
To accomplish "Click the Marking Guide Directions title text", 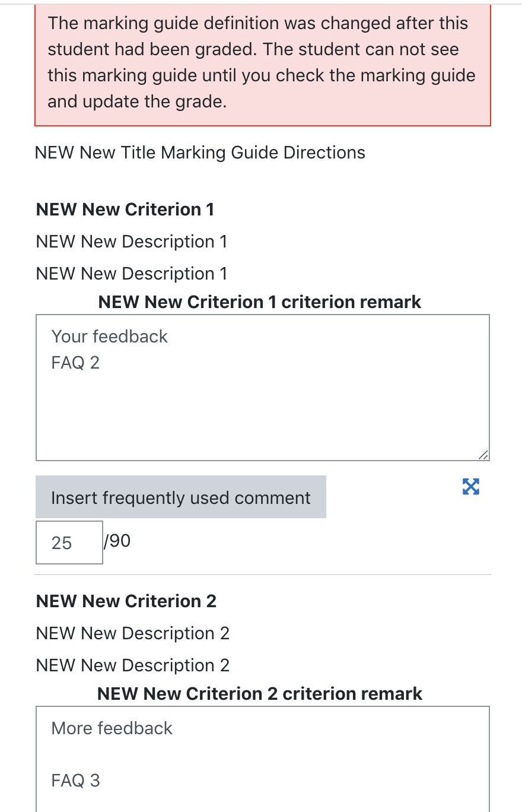I will click(x=200, y=153).
